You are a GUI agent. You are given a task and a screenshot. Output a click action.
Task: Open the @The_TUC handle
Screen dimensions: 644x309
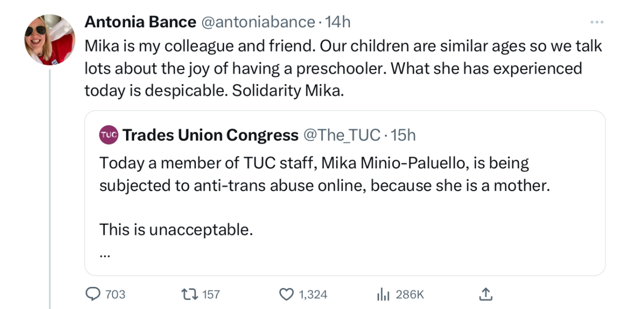pos(342,135)
